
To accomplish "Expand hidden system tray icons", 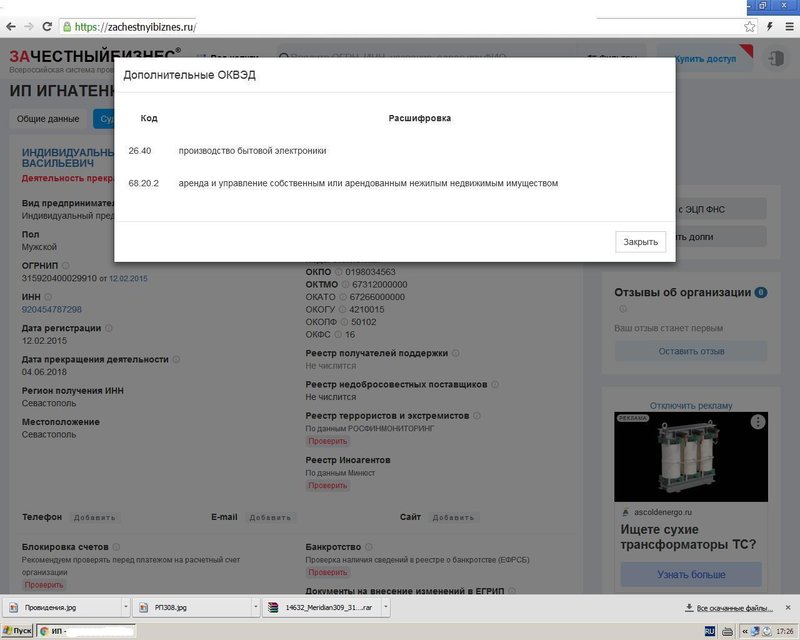I will tap(745, 632).
